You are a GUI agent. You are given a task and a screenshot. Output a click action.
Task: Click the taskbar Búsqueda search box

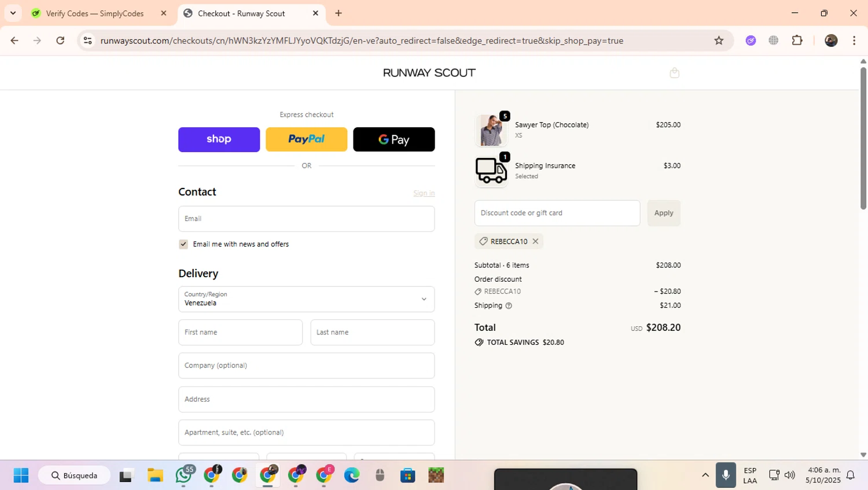click(x=74, y=476)
